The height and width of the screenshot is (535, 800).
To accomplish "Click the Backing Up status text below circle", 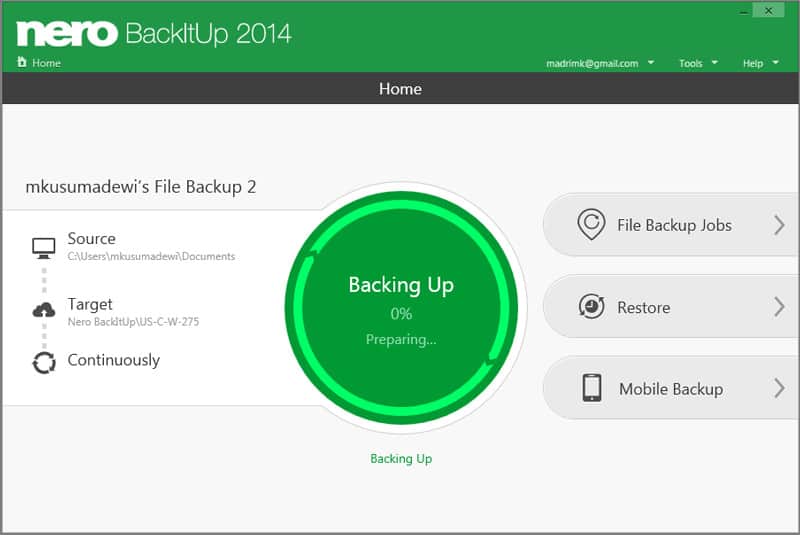I will tap(400, 459).
